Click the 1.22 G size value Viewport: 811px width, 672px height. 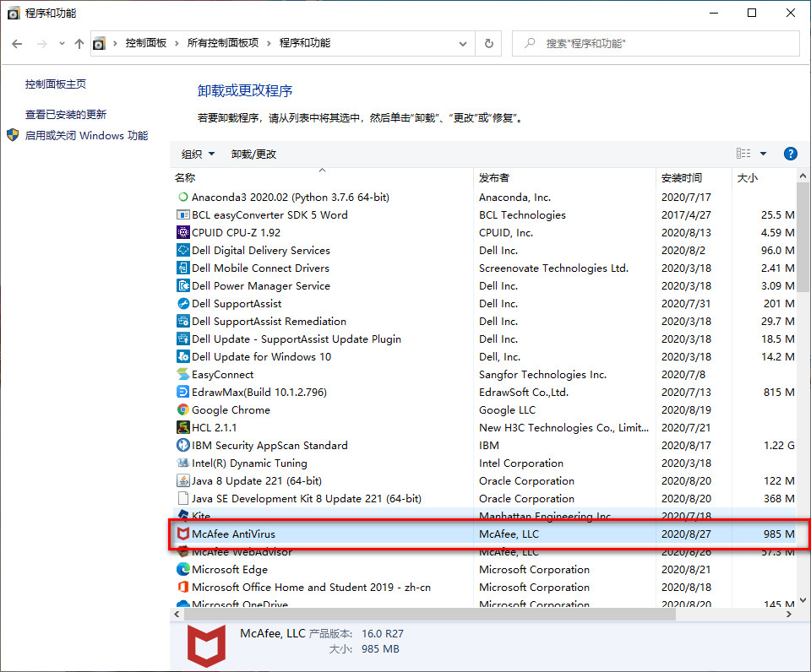779,445
